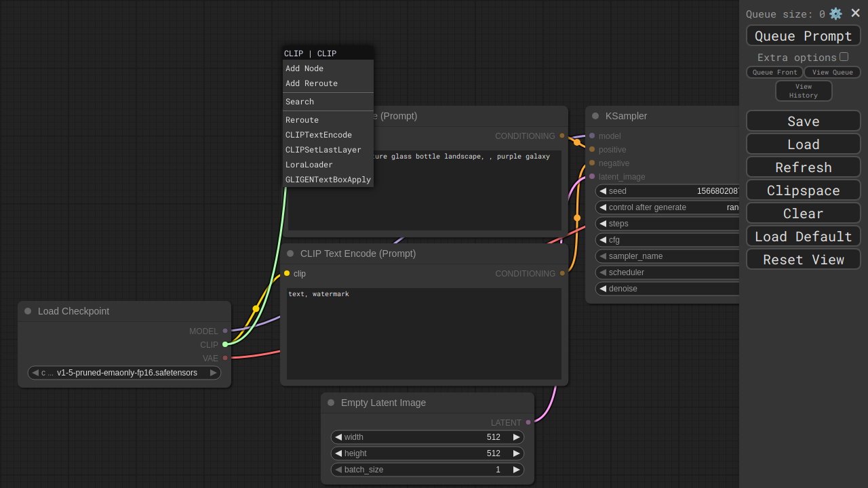The height and width of the screenshot is (488, 868).
Task: Choose LoraLoader from the context menu
Action: [x=309, y=165]
